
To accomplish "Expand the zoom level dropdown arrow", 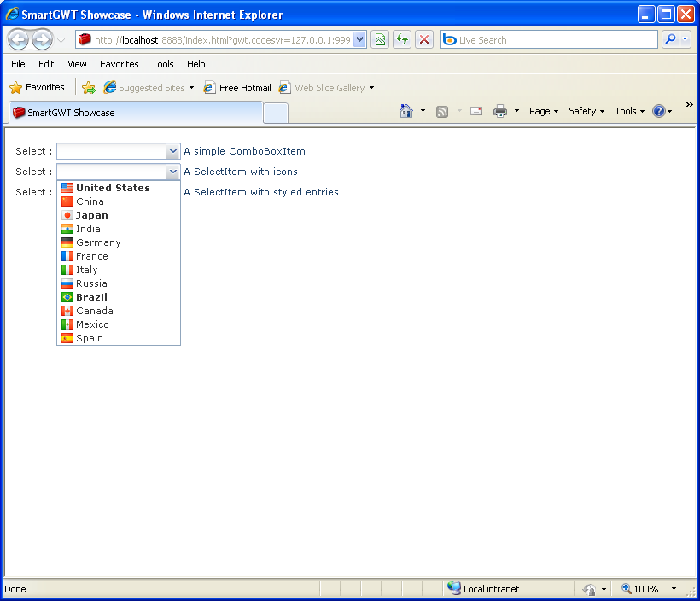I will (674, 589).
